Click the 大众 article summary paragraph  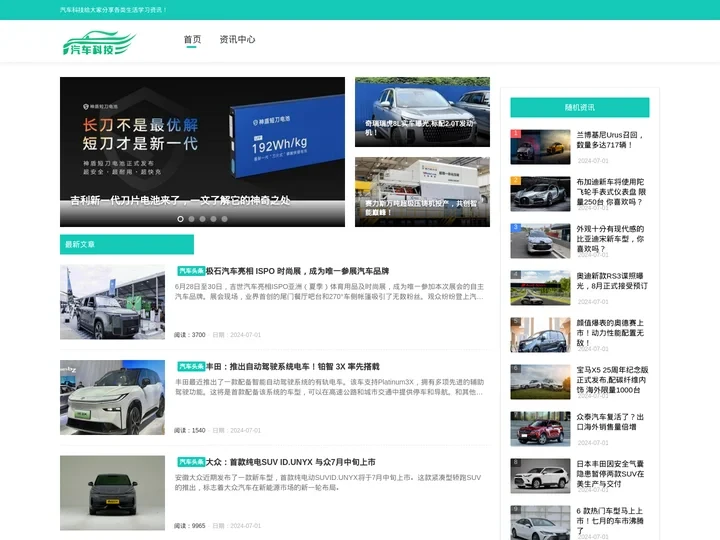coord(328,483)
